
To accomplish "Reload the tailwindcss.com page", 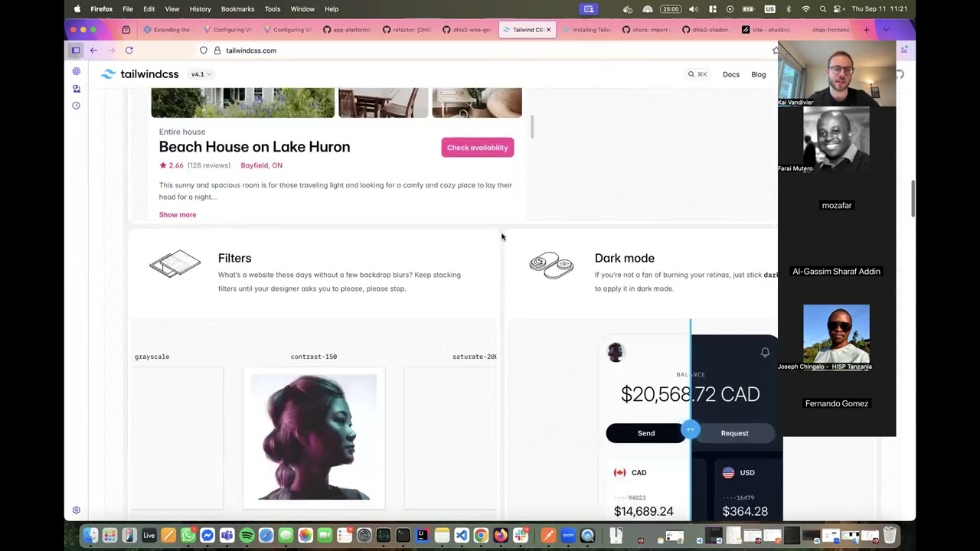I will click(x=129, y=51).
